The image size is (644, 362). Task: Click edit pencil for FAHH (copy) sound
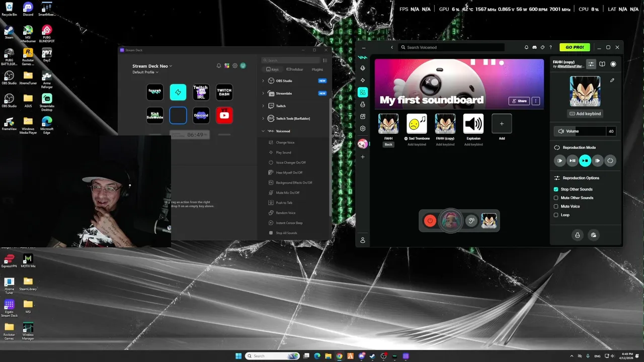[x=612, y=80]
